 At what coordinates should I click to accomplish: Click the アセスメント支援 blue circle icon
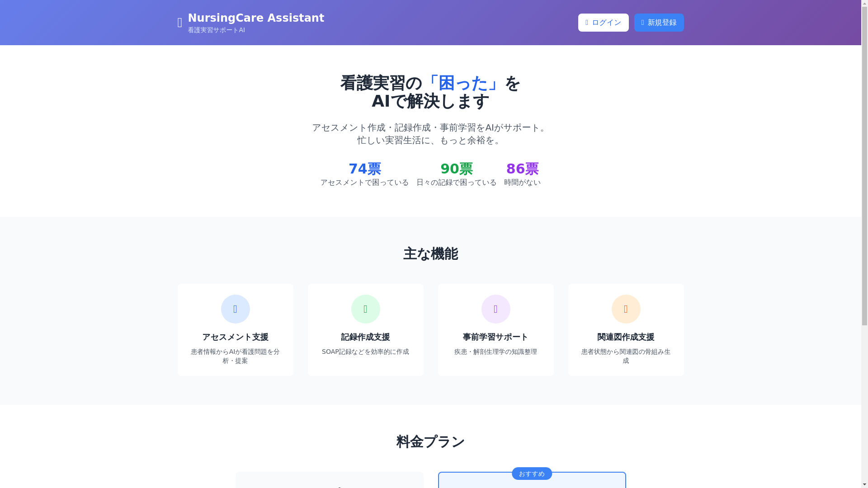(x=235, y=309)
